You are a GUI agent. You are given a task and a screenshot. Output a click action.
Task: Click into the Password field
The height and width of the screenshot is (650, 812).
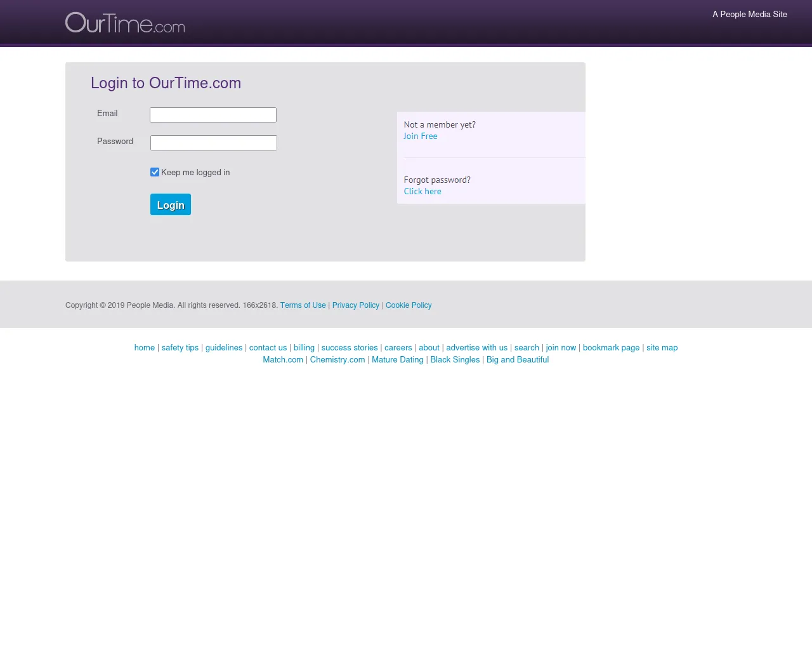214,143
